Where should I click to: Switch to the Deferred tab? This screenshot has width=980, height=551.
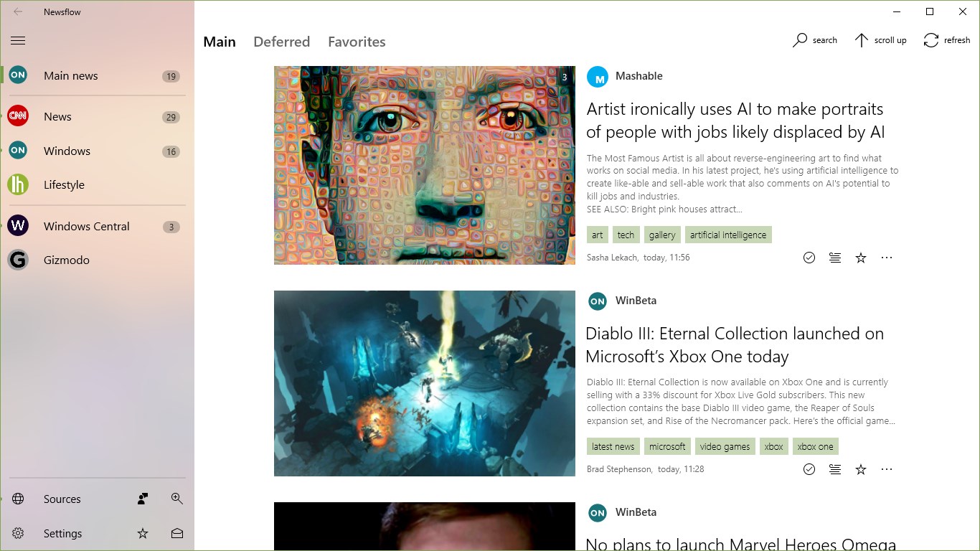click(x=281, y=42)
